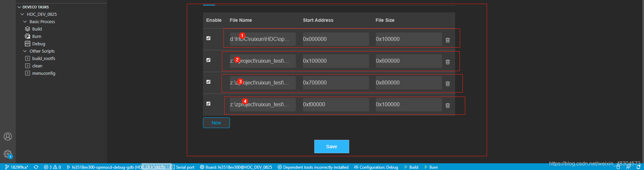Uncheck Enable for the 0xf00000 row
The width and height of the screenshot is (644, 170).
coord(208,104)
